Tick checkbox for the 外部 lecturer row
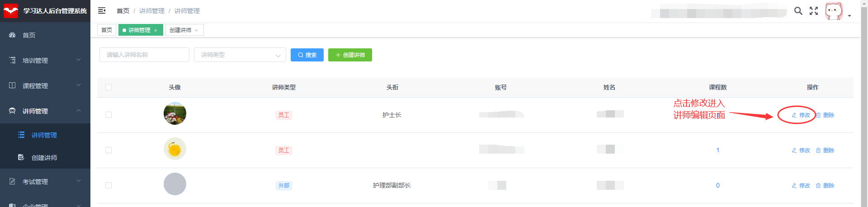This screenshot has width=868, height=207. (x=108, y=185)
